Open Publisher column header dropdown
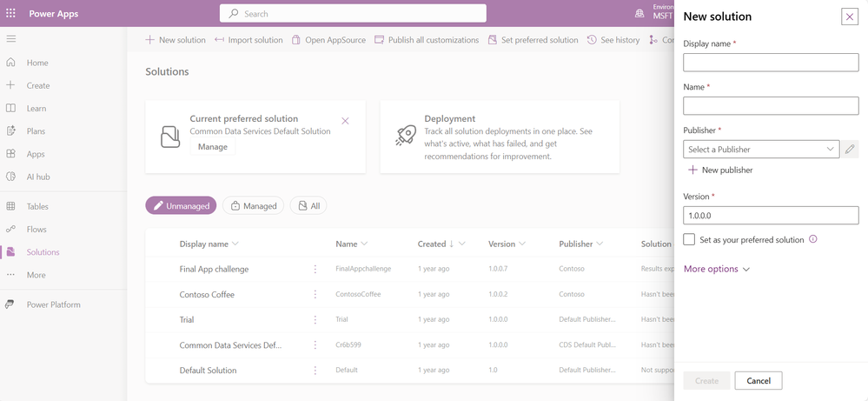Screen dimensions: 868x401 [600, 244]
